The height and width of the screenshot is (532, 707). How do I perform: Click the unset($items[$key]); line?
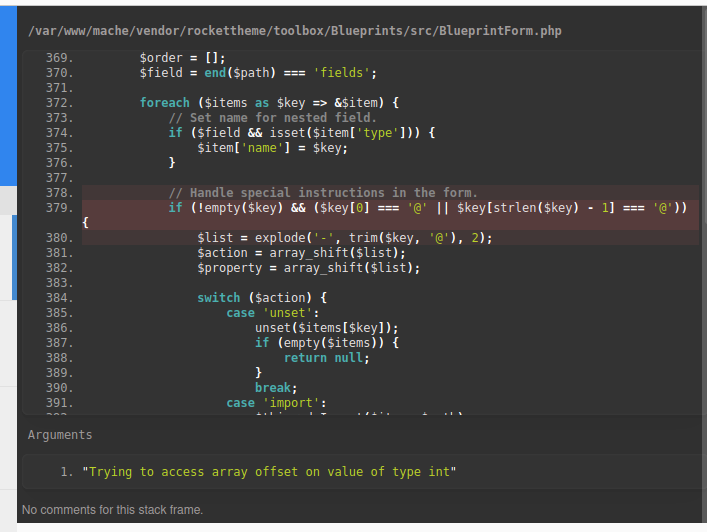[326, 328]
